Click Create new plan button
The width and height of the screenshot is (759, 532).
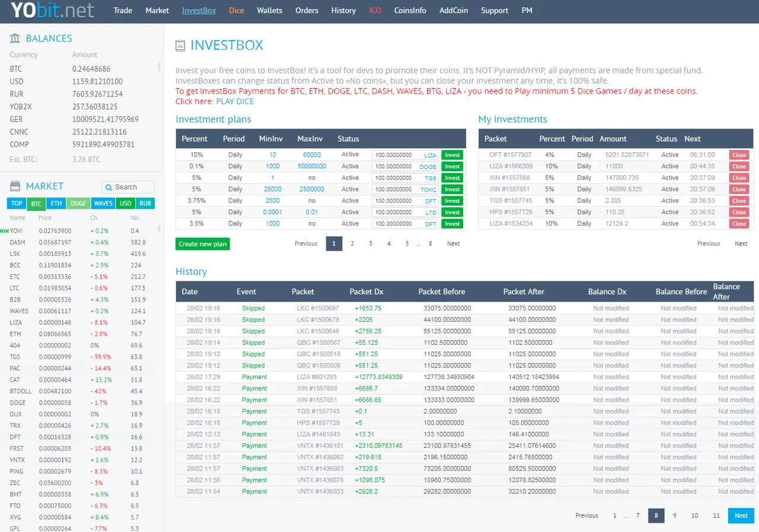[x=203, y=244]
